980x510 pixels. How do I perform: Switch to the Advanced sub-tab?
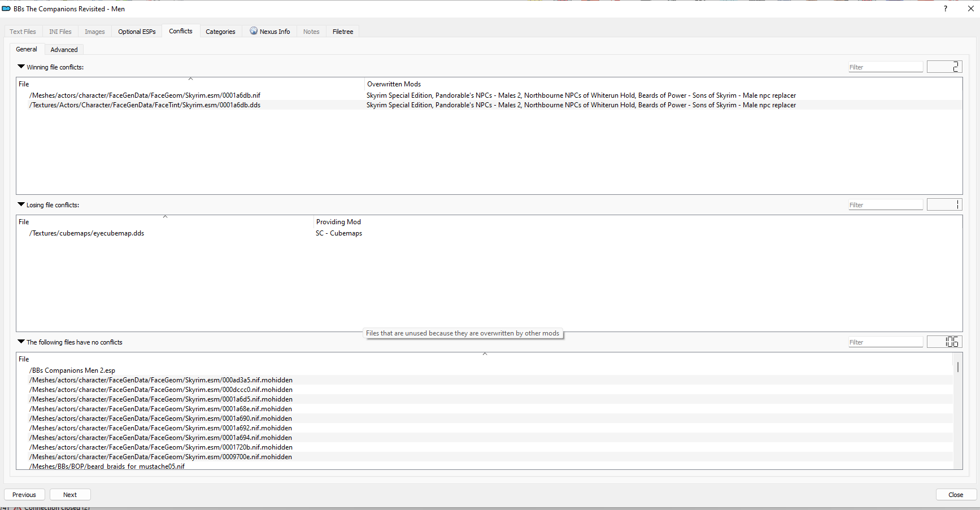click(x=64, y=50)
